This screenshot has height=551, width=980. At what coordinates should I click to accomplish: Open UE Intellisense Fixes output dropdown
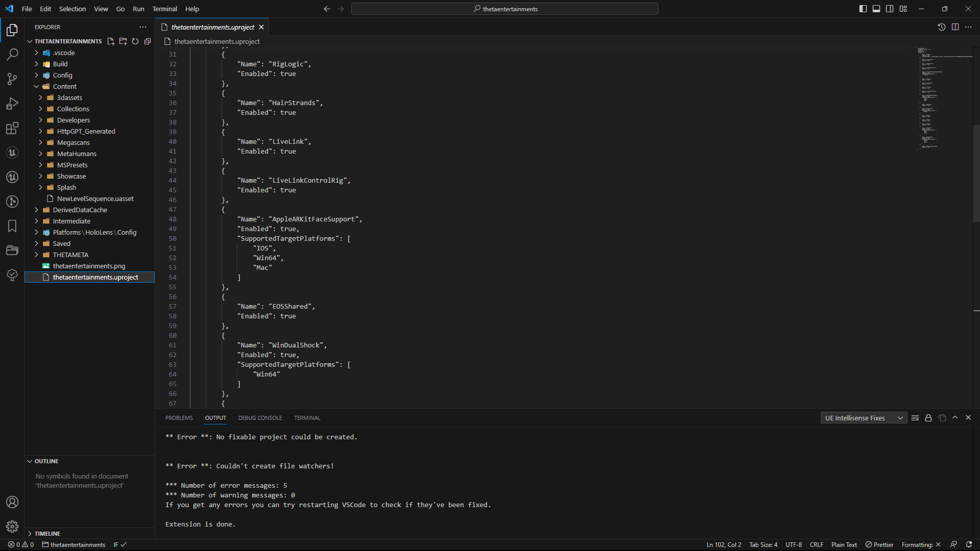coord(864,418)
